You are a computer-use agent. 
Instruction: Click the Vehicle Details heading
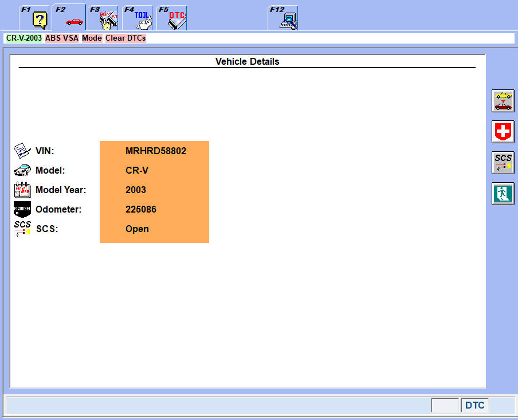(x=247, y=61)
